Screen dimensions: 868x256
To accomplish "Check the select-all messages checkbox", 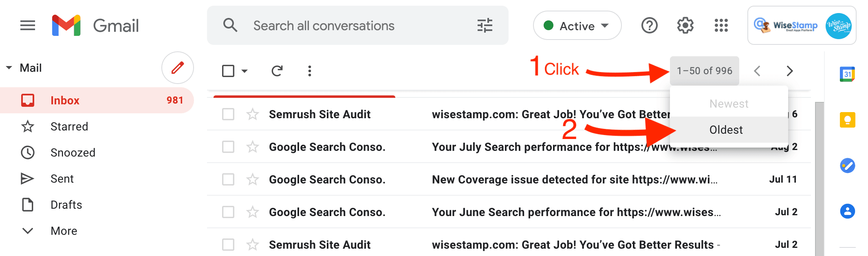I will [228, 71].
